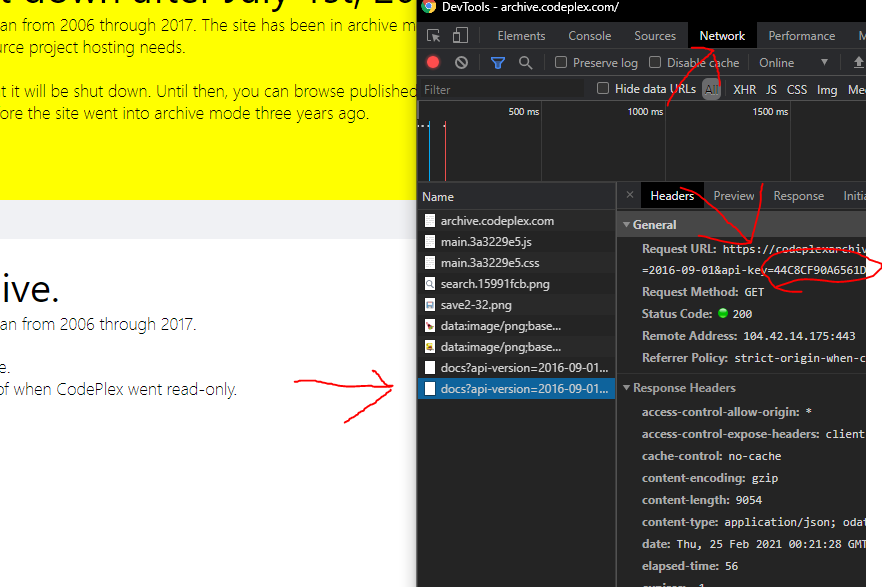Open the Response tab
This screenshot has width=882, height=587.
(x=798, y=196)
